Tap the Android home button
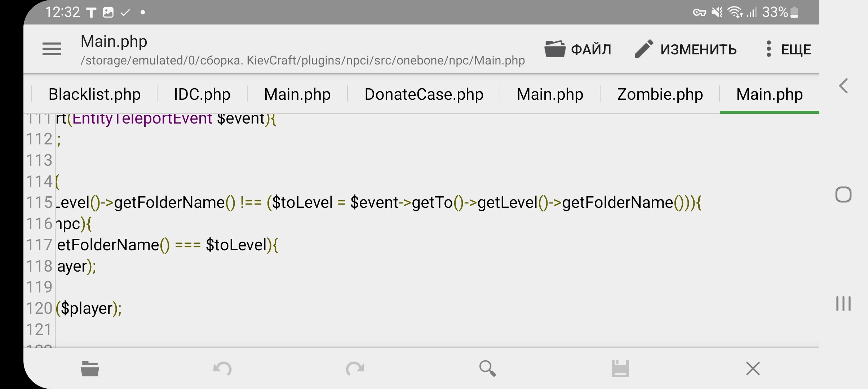Image resolution: width=868 pixels, height=389 pixels. point(843,194)
